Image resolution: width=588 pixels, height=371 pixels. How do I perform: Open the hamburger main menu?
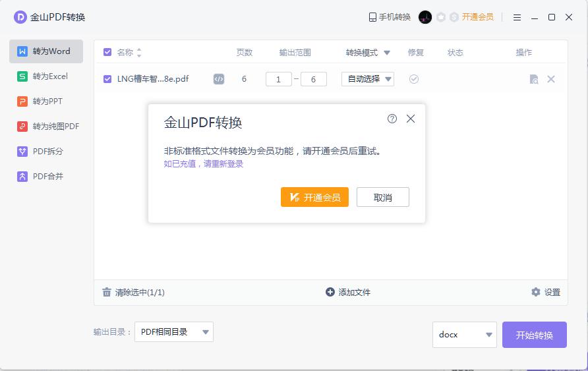click(517, 17)
